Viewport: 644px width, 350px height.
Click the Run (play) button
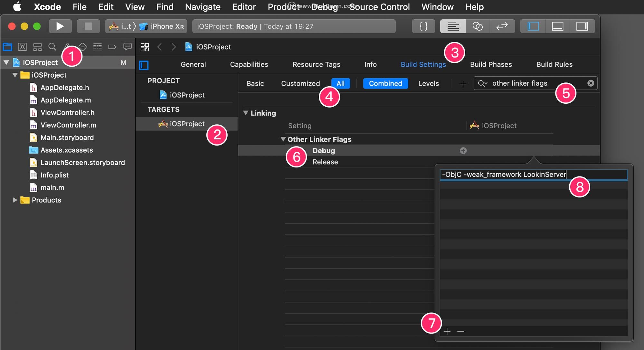60,26
